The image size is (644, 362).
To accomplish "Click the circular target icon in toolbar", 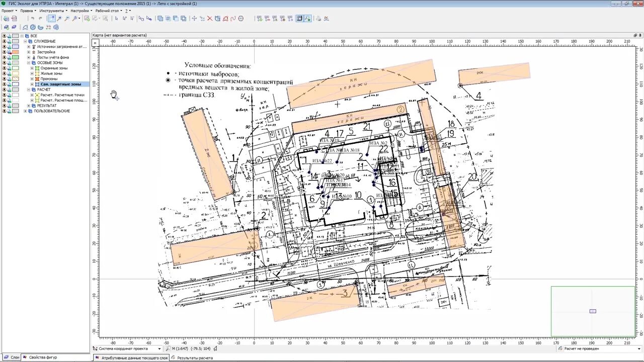I will tap(241, 18).
